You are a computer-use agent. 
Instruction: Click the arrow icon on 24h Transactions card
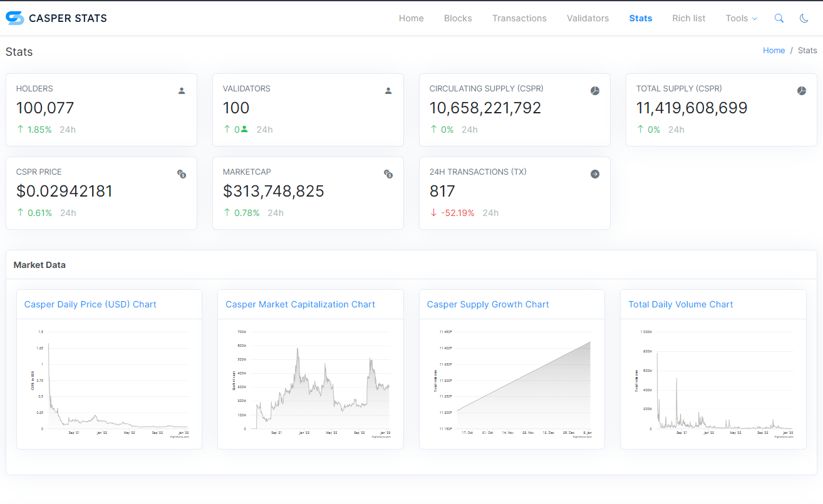click(594, 173)
